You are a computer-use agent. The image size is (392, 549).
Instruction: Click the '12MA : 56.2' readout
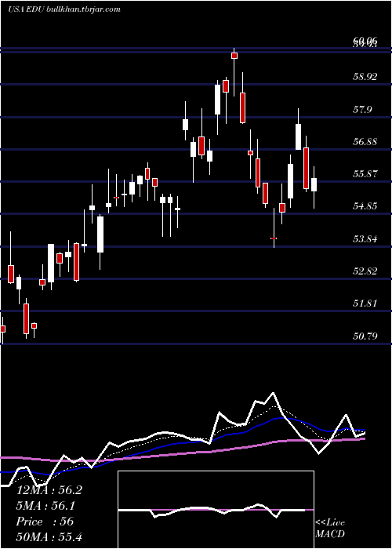coord(49,490)
